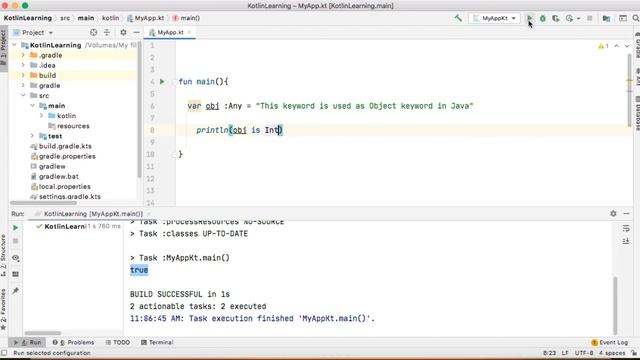
Task: Expand the .idea folder
Action: click(x=23, y=65)
